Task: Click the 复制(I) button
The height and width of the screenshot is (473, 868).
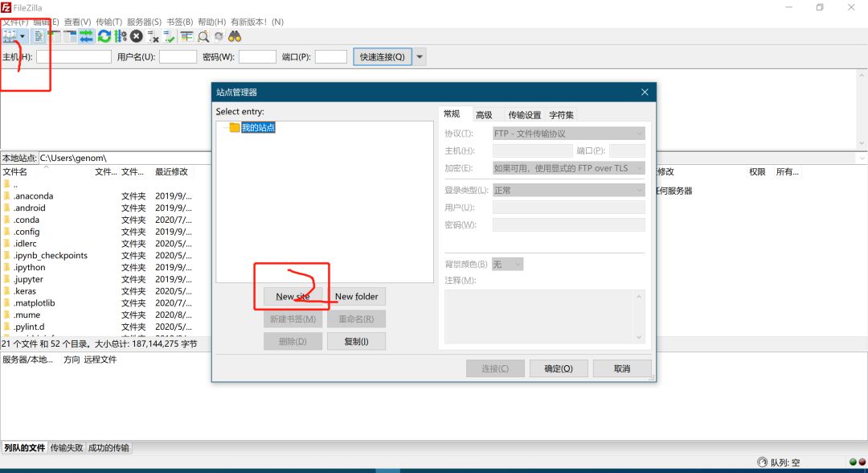Action: (357, 341)
